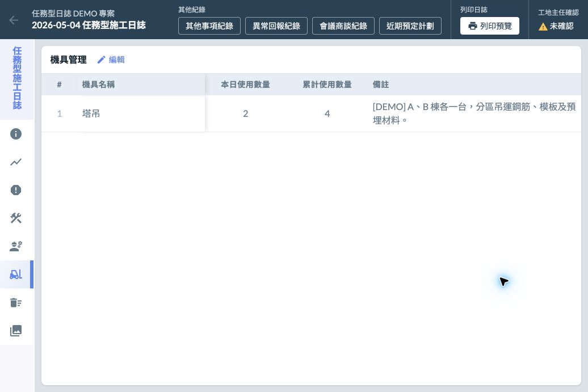Screen dimensions: 588x392
Task: Click the 機具名稱 column header
Action: click(x=98, y=85)
